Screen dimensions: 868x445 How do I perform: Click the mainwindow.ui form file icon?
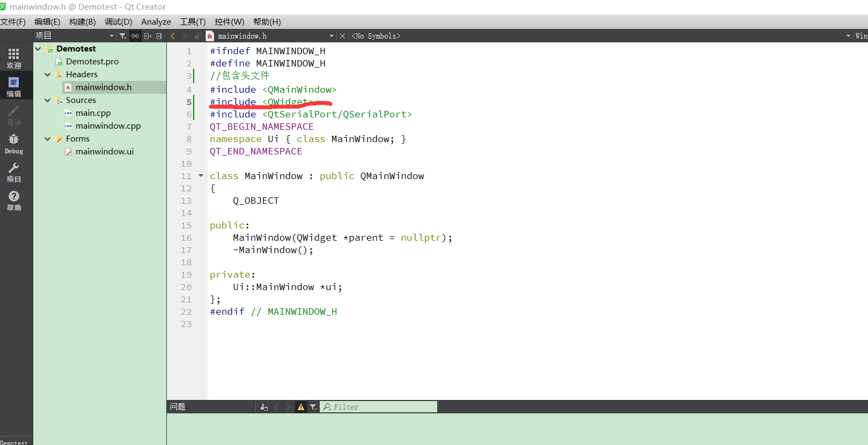click(x=68, y=152)
